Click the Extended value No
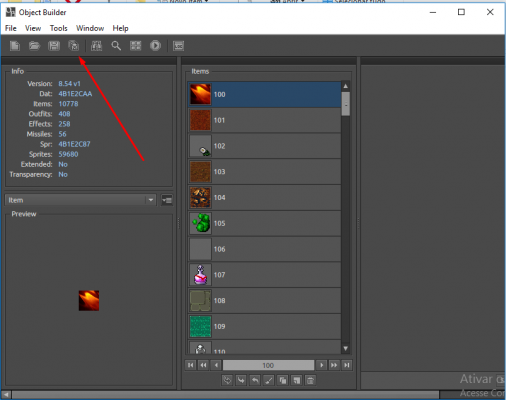The height and width of the screenshot is (400, 506). point(63,164)
